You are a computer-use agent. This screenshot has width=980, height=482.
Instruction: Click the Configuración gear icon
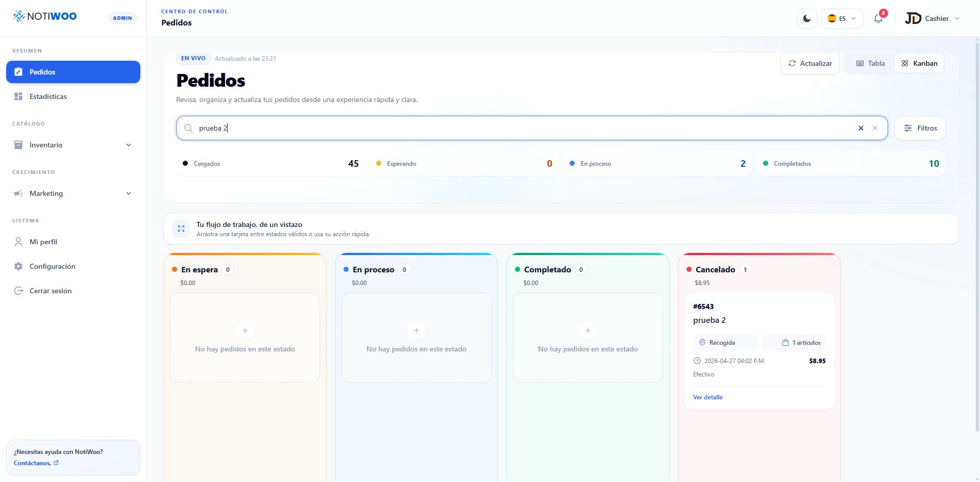pyautogui.click(x=18, y=266)
